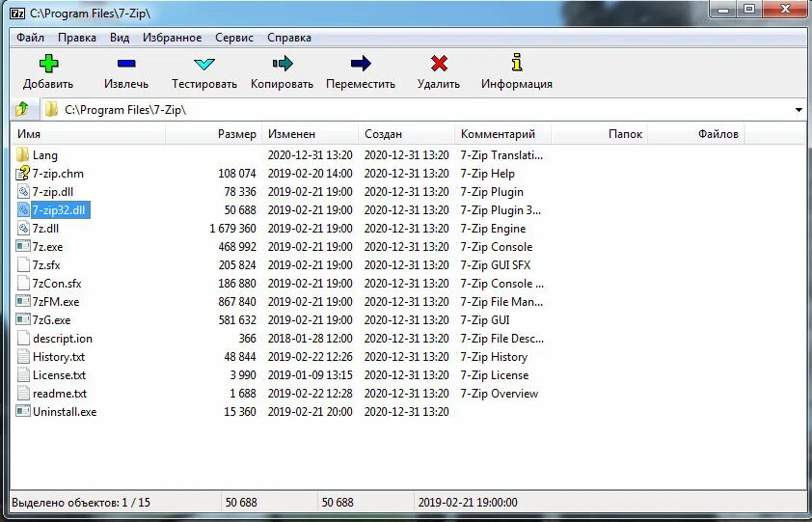Click status bar date 2019-02-21 19:00:00
Image resolution: width=812 pixels, height=522 pixels.
pyautogui.click(x=468, y=503)
